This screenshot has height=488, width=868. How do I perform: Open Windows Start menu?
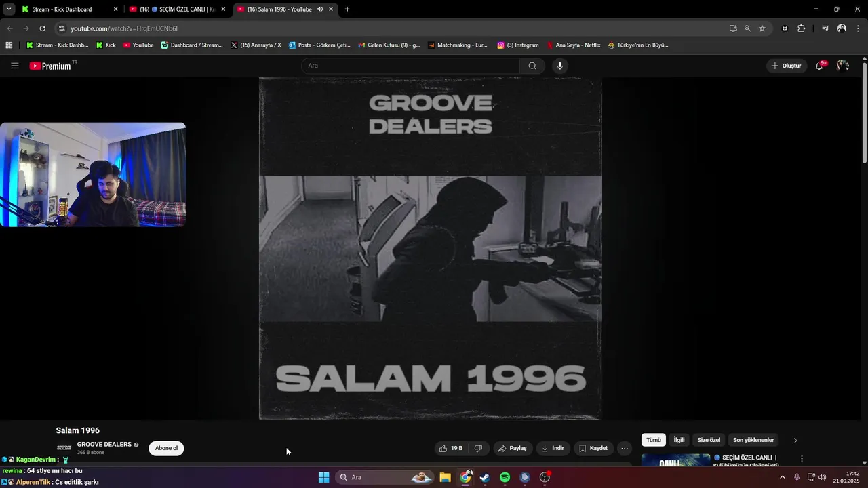pyautogui.click(x=323, y=477)
